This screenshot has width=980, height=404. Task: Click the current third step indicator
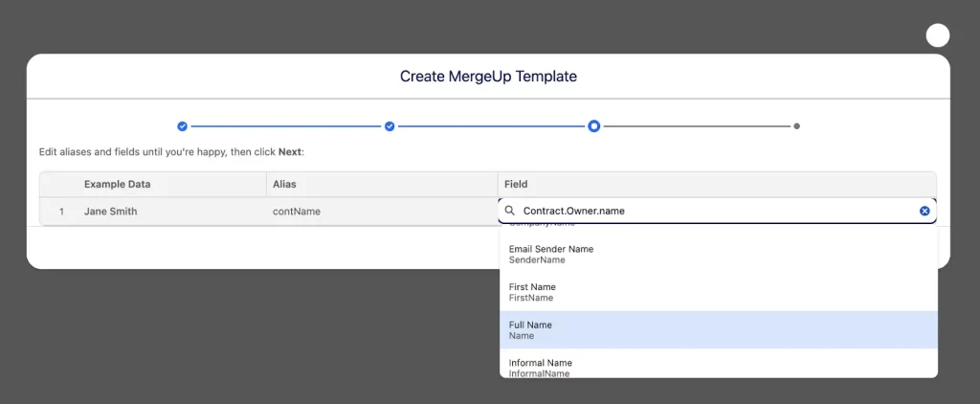pos(594,126)
